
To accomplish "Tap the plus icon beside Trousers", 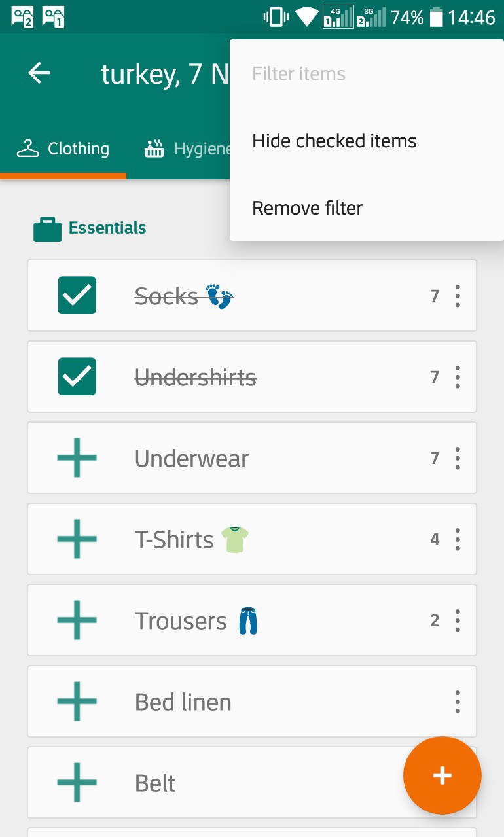I will point(77,620).
